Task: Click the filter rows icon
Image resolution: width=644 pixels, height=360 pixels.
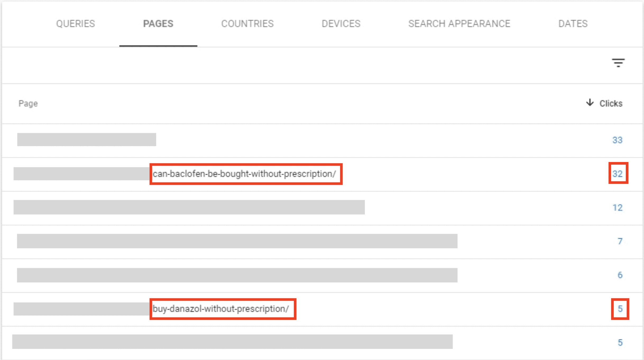Action: [x=618, y=63]
